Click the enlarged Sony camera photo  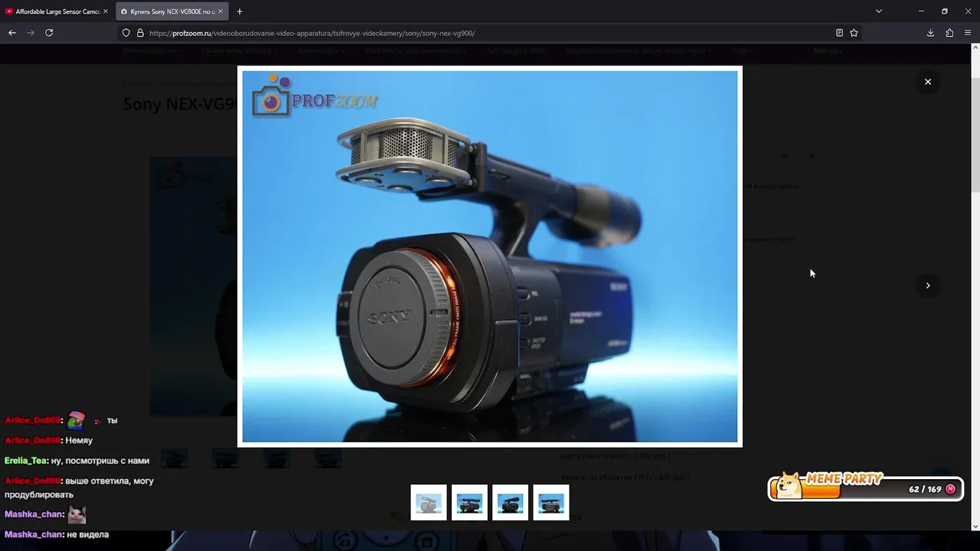point(490,256)
